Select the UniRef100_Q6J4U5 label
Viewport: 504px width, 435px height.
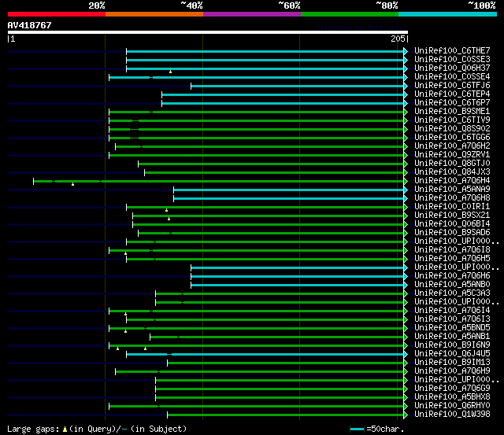(x=452, y=354)
